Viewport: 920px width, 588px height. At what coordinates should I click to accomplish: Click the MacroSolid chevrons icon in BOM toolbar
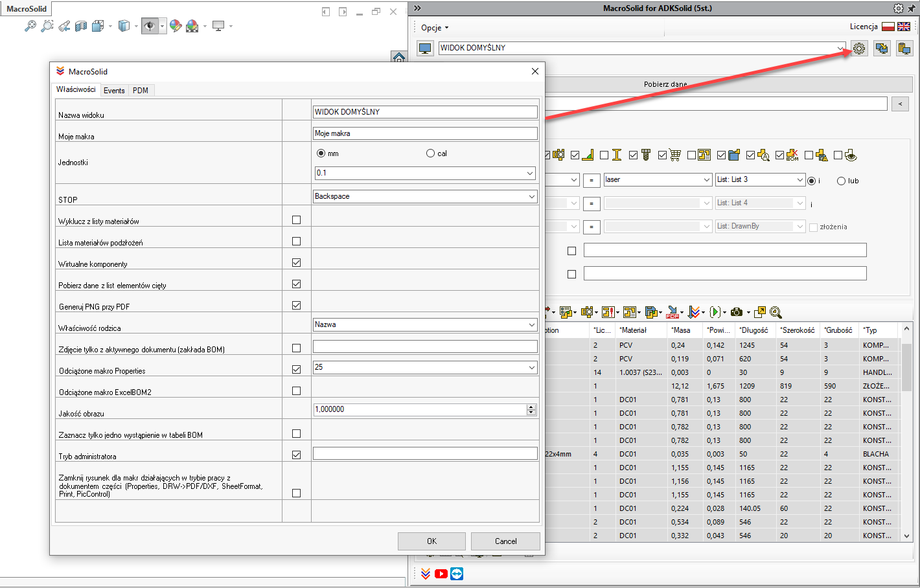click(x=694, y=312)
